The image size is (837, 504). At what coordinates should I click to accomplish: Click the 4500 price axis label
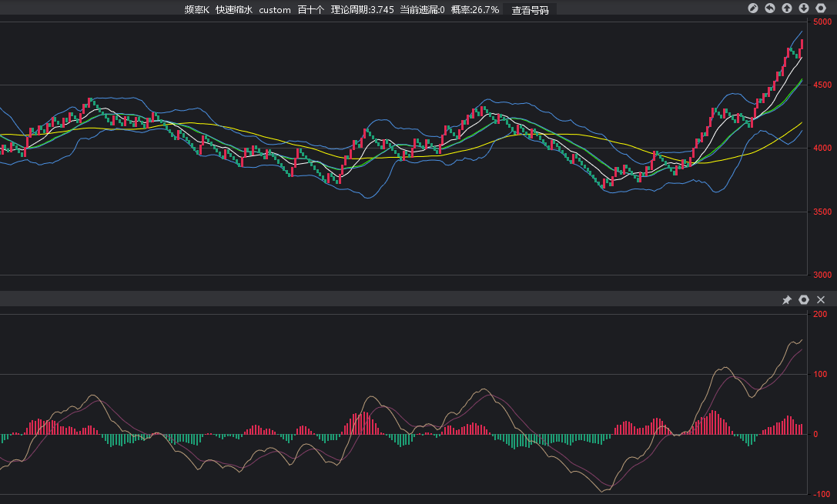822,85
